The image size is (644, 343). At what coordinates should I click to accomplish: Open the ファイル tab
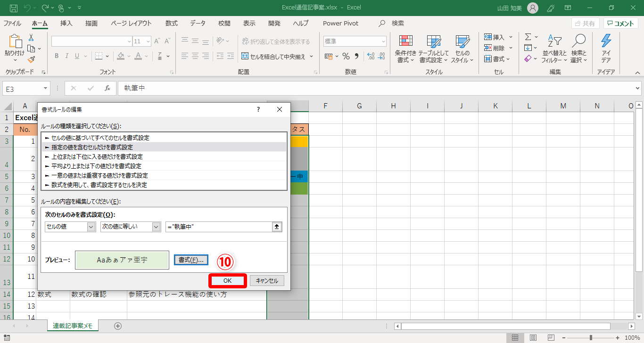pyautogui.click(x=12, y=23)
